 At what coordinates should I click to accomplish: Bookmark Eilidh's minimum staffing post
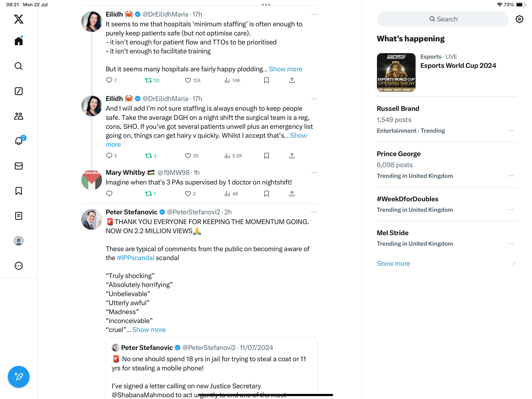[x=266, y=80]
